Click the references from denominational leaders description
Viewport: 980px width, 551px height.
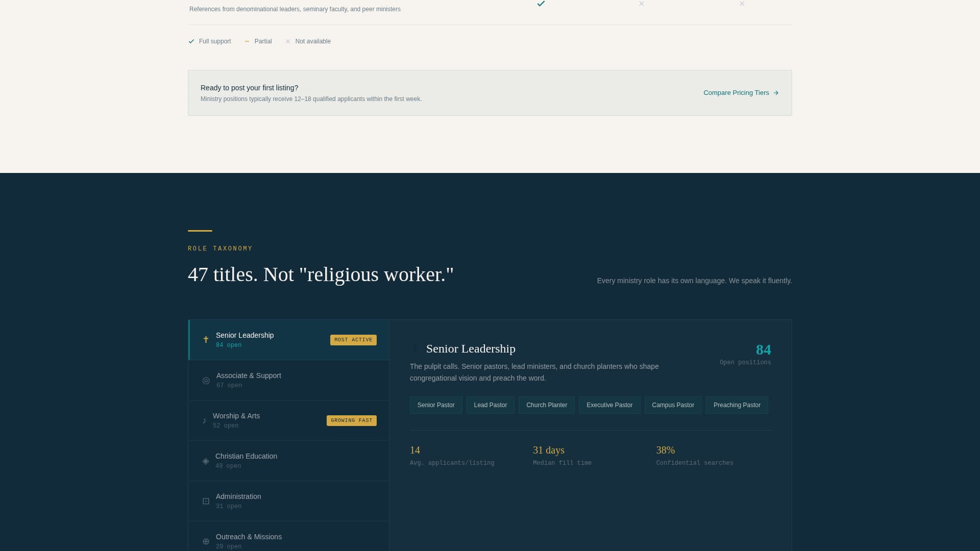coord(295,9)
